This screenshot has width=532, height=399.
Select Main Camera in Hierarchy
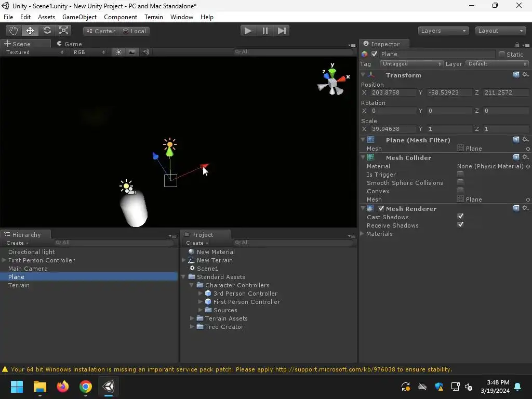[x=28, y=269]
